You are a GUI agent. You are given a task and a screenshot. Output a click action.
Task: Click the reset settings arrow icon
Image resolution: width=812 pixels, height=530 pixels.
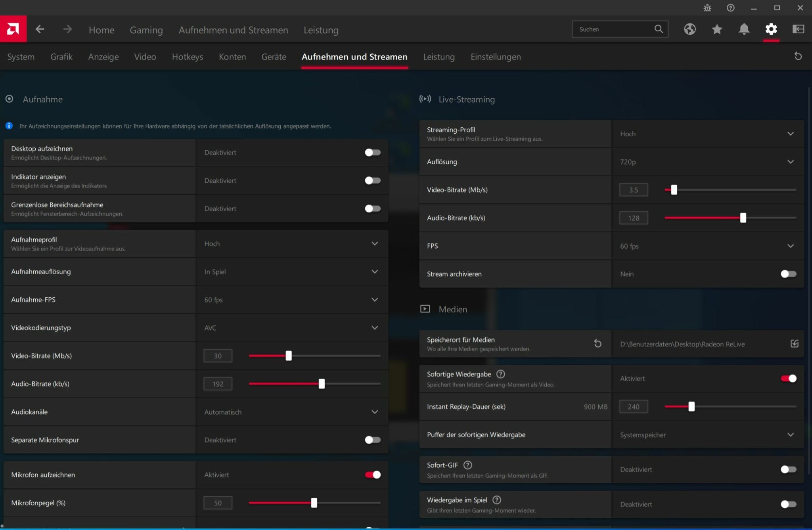click(798, 56)
